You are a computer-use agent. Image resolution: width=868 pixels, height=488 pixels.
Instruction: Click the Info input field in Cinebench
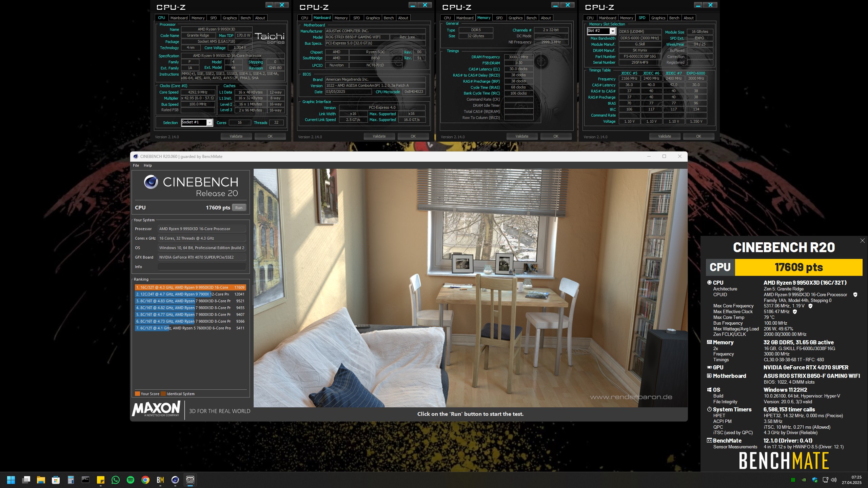[202, 267]
